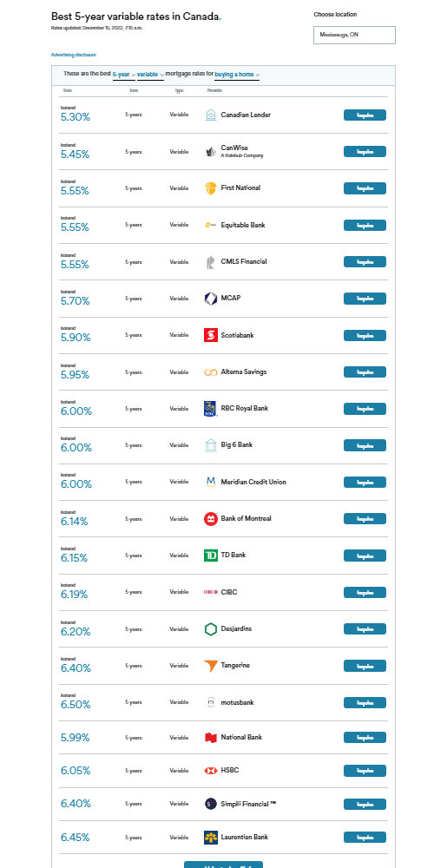Screen dimensions: 434x868
Task: Click the National Bank red logo
Action: (x=210, y=737)
